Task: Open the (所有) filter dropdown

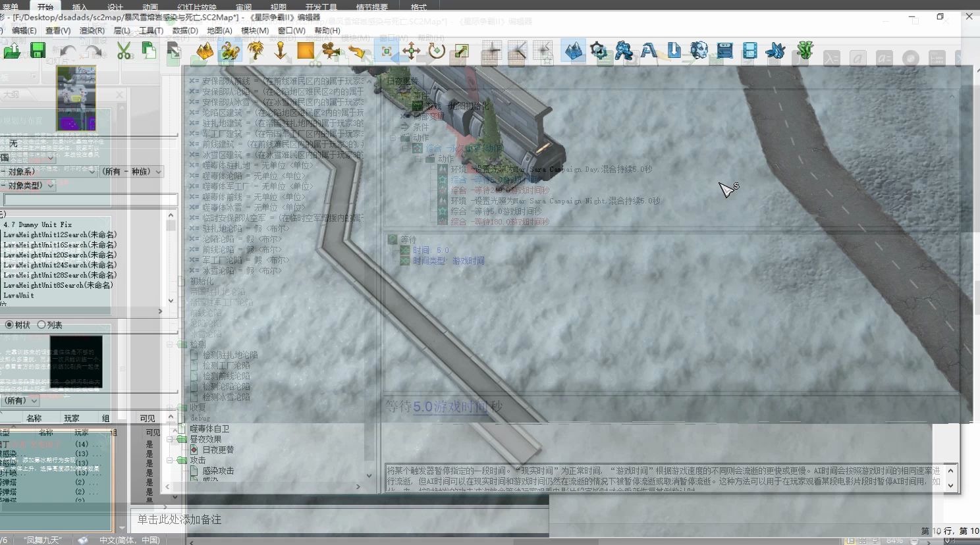Action: tap(20, 400)
